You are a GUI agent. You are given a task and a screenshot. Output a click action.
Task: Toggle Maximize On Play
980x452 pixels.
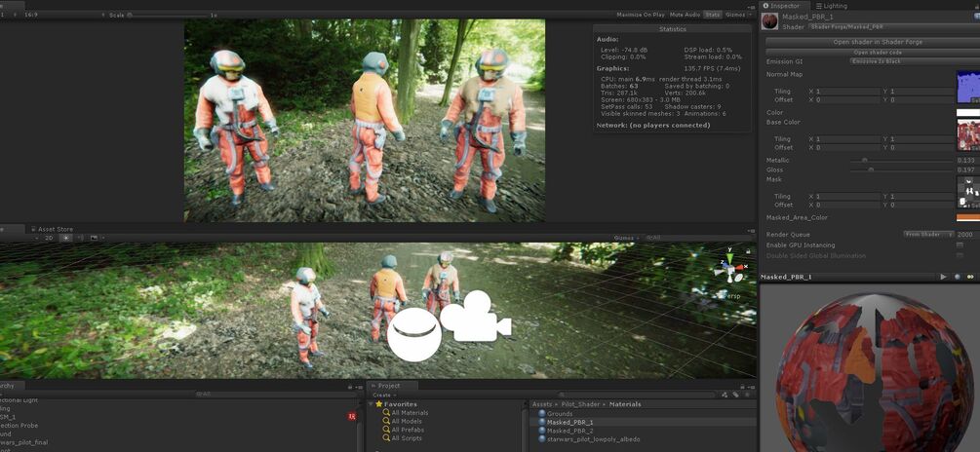641,15
